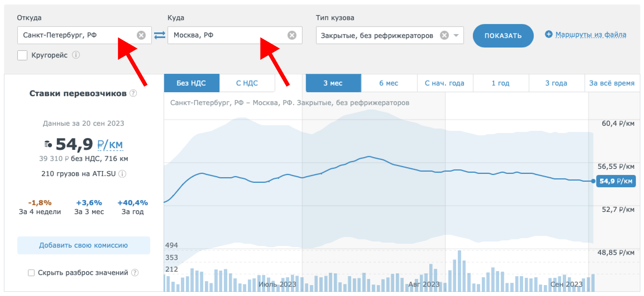The width and height of the screenshot is (644, 296).
Task: Switch rate units via ₽/км link
Action: 110,145
